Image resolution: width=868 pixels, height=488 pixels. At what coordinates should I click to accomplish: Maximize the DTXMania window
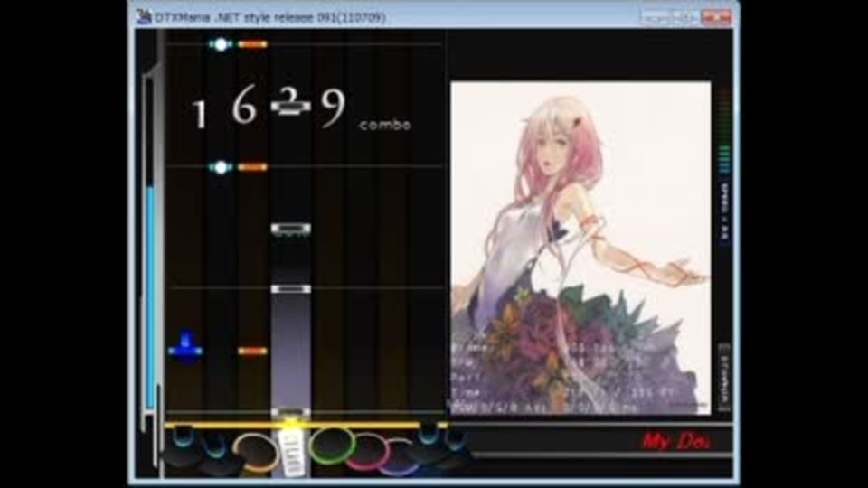[x=684, y=17]
